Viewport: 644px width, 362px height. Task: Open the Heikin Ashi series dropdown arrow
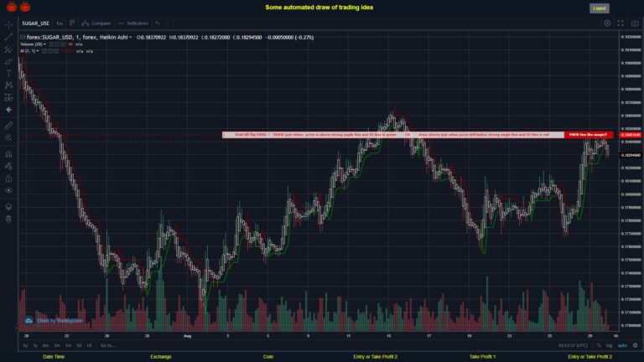pyautogui.click(x=131, y=38)
